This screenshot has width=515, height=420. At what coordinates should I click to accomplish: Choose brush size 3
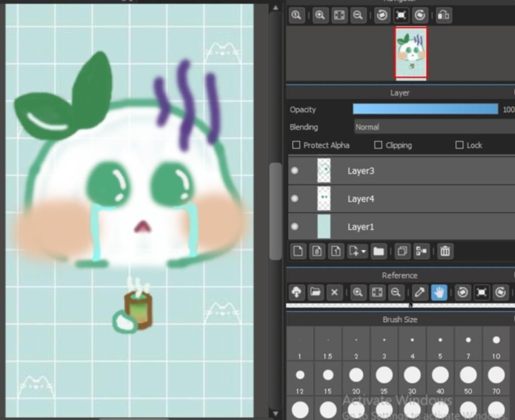click(384, 345)
